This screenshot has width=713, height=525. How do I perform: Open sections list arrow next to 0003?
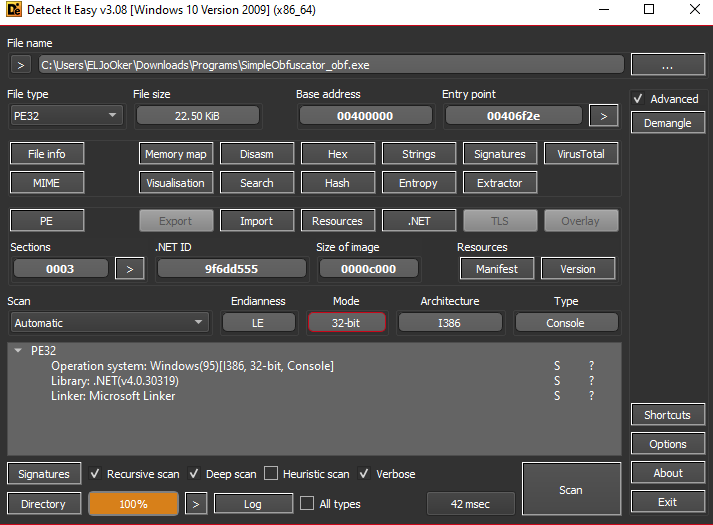(130, 269)
